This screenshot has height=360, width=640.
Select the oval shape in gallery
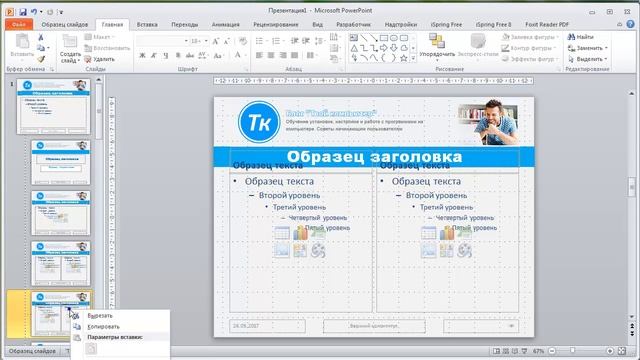[394, 38]
